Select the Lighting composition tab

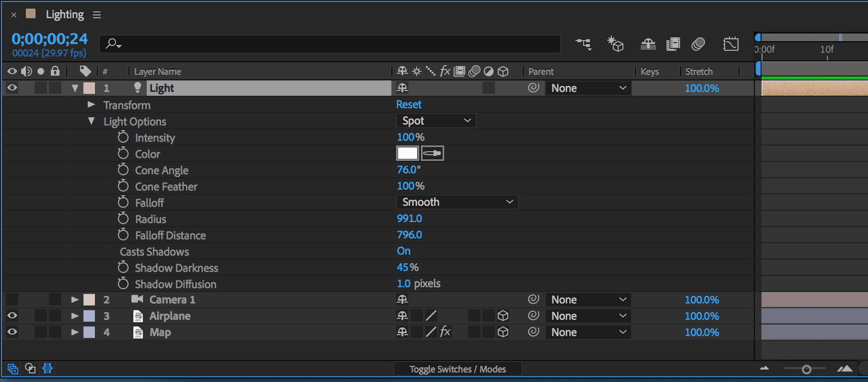tap(65, 15)
